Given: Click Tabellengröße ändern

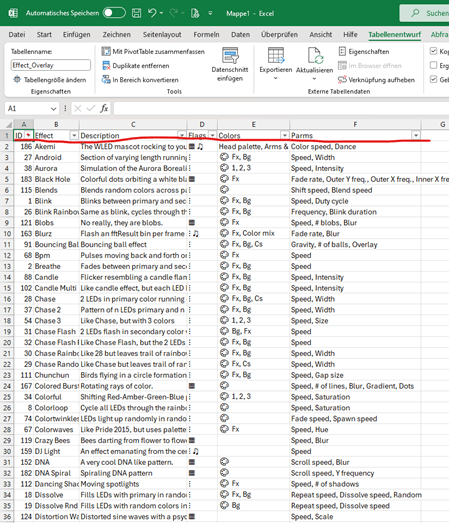Looking at the screenshot, I should 49,80.
